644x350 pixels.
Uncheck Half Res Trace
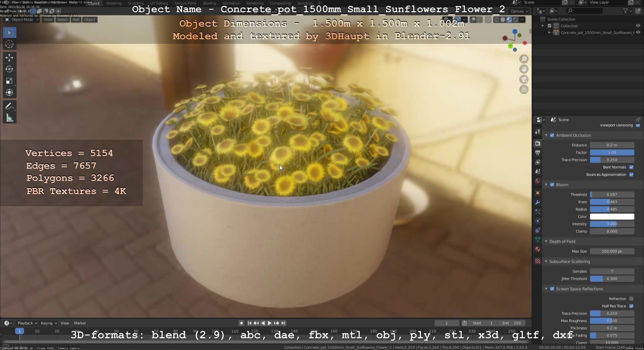631,306
